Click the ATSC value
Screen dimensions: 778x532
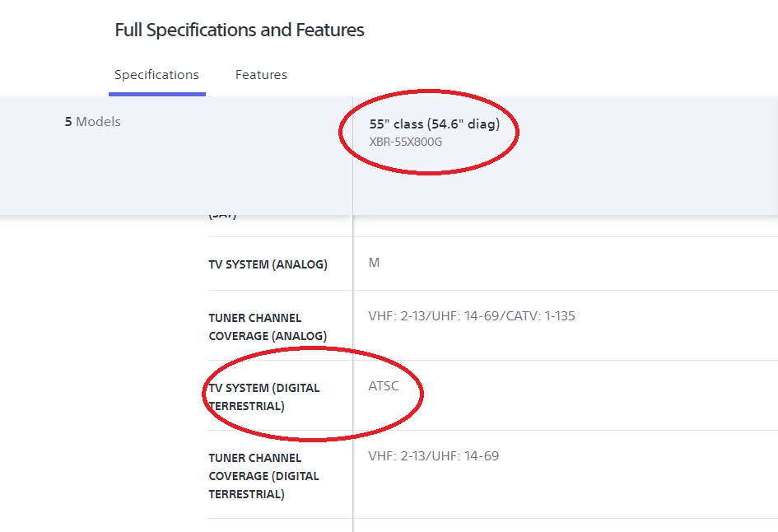pos(384,386)
